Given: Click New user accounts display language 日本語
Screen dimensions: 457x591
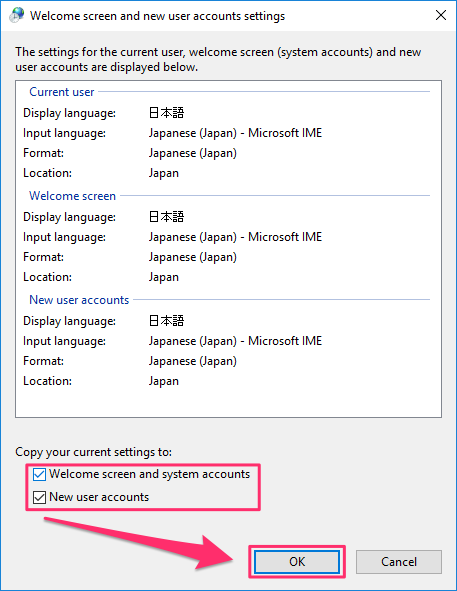Looking at the screenshot, I should pyautogui.click(x=166, y=321).
